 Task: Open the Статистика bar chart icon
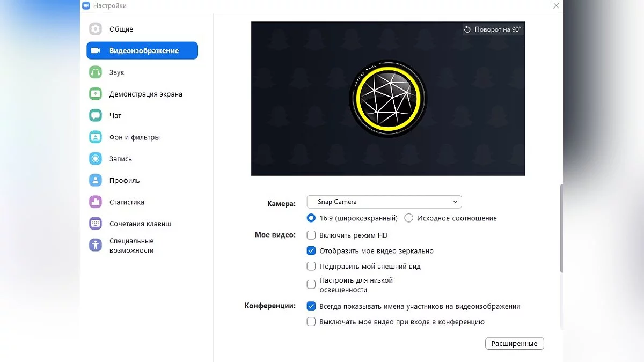[x=96, y=202]
